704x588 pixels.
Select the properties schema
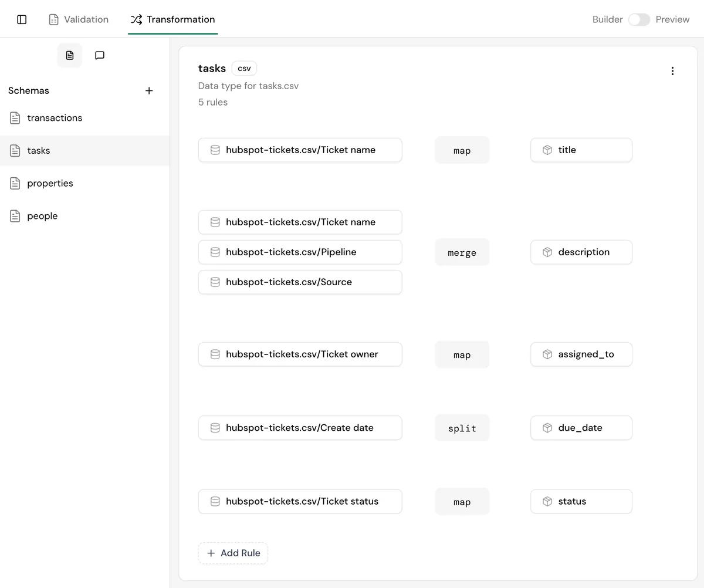point(84,183)
